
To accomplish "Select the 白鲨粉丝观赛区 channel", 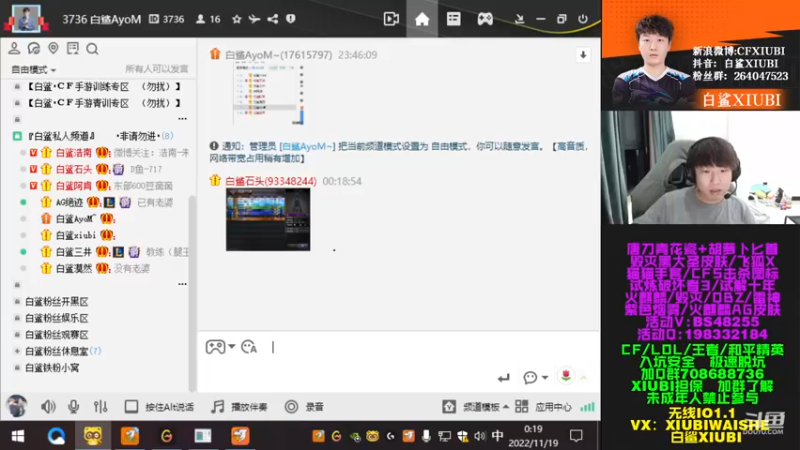I will coord(57,335).
